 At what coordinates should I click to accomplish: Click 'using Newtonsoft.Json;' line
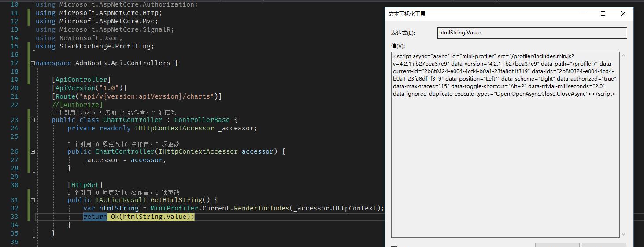pyautogui.click(x=79, y=38)
